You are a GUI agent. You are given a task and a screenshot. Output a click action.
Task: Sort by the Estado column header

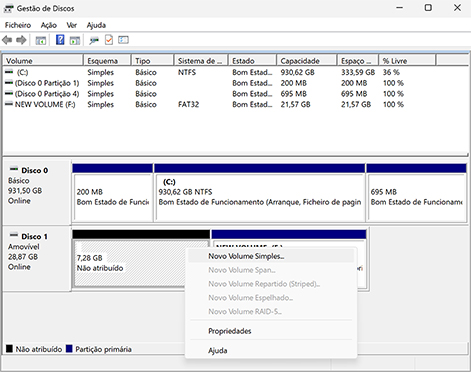(x=252, y=61)
